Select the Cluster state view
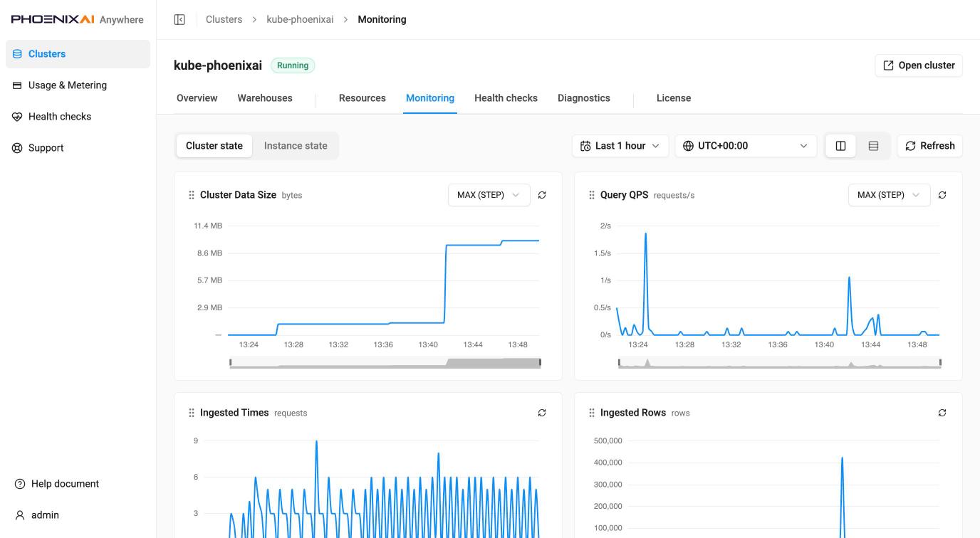Screen dimensions: 980x538 214,146
